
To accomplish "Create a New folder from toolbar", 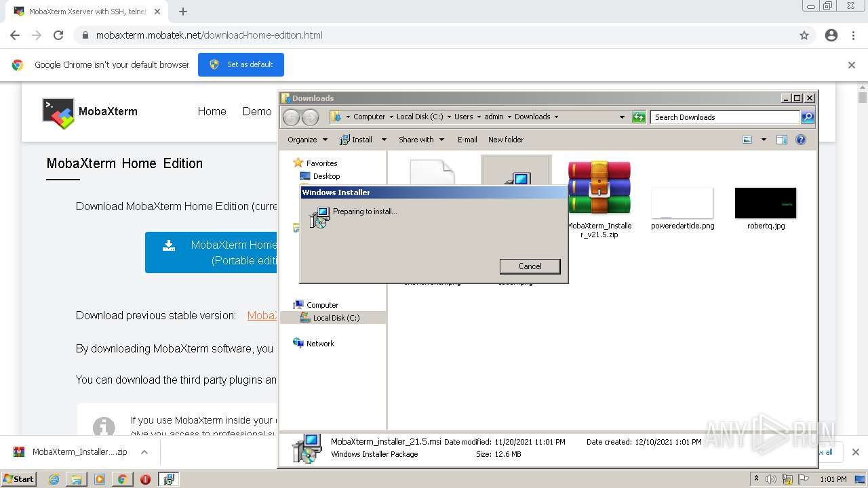I will tap(506, 140).
